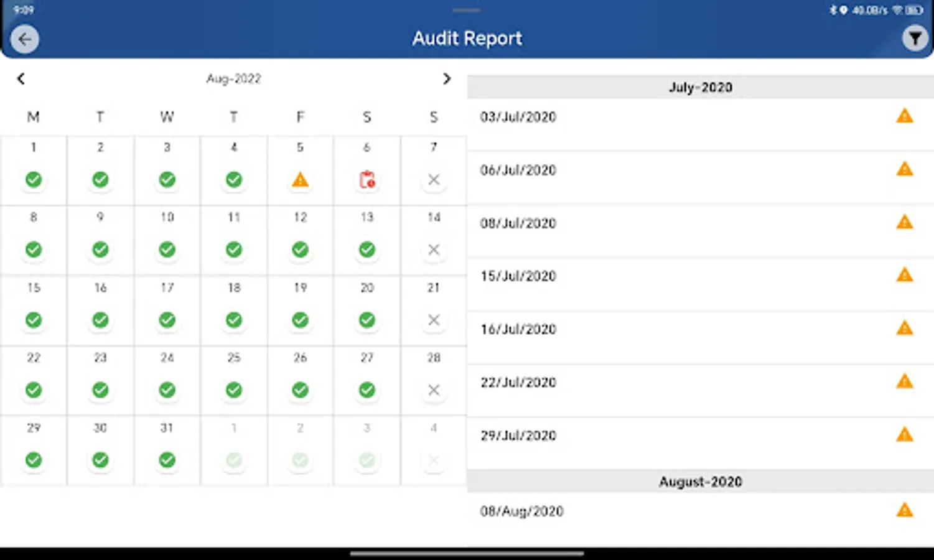Click the green completed check on August 1
934x560 pixels.
click(34, 179)
